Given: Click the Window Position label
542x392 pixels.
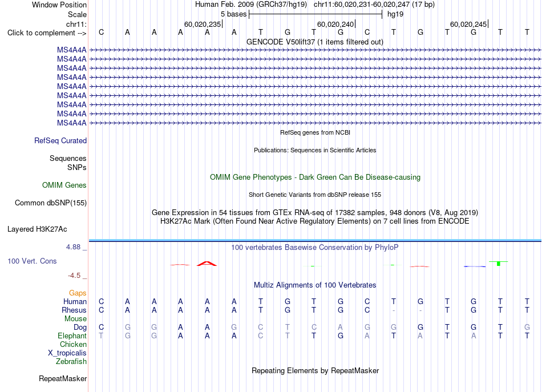Looking at the screenshot, I should [59, 5].
